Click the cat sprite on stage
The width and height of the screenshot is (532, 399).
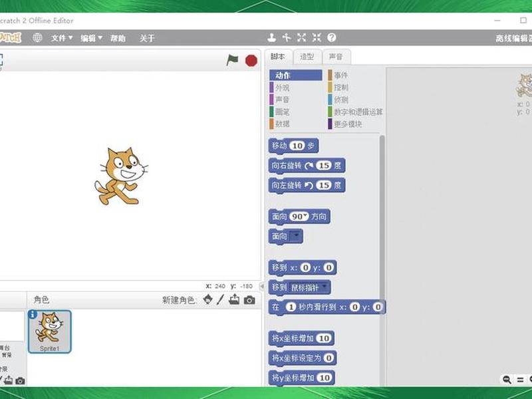click(121, 176)
